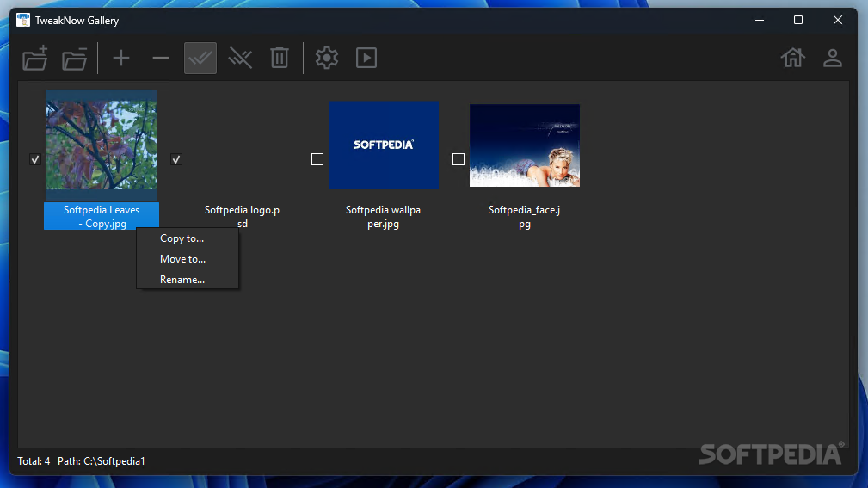Minimize the TweakNow Gallery window

click(760, 21)
